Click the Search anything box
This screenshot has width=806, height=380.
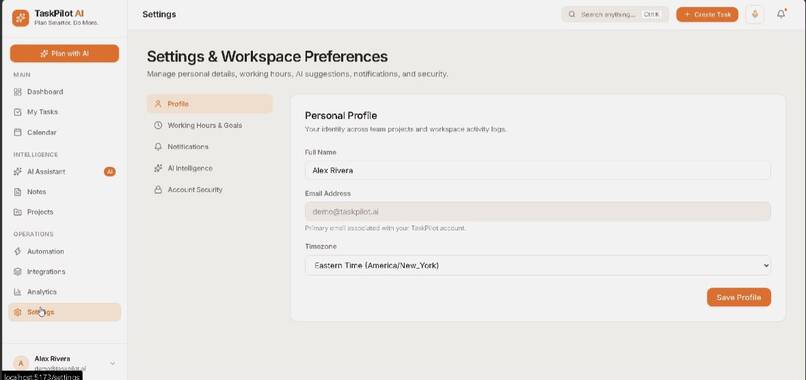coord(615,14)
